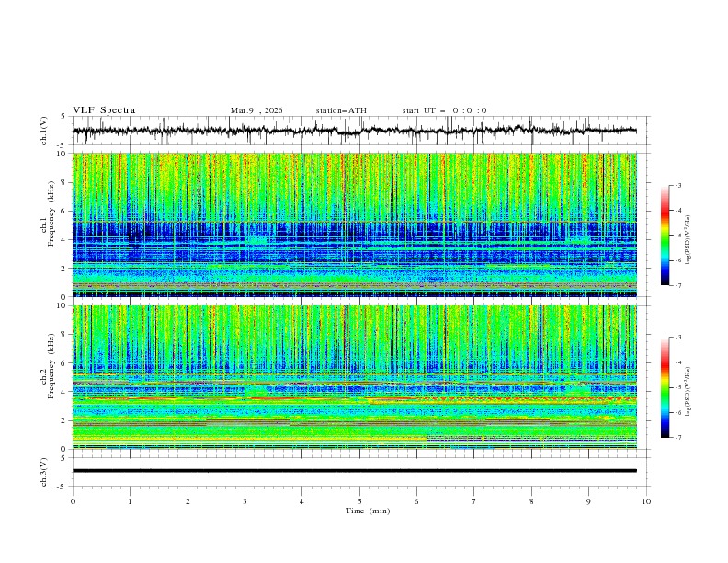Click the ch.2 frequency tick "8" kHz
The image size is (728, 563).
coord(65,335)
